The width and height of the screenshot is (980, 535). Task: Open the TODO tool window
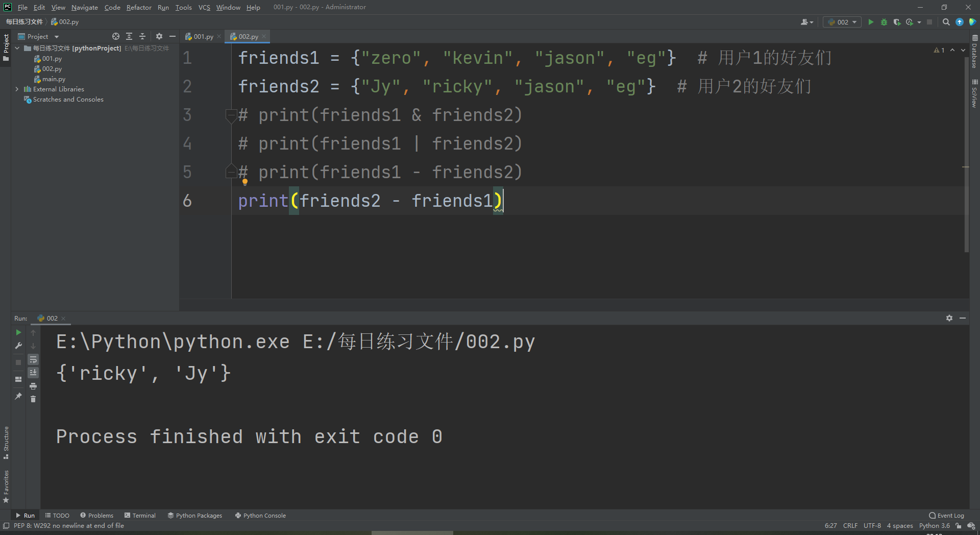pyautogui.click(x=57, y=516)
